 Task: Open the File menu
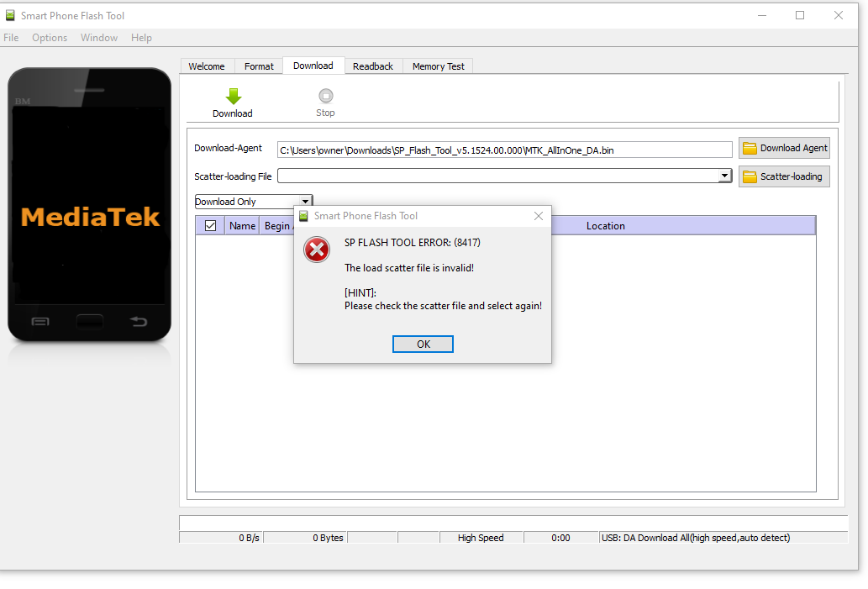point(11,38)
